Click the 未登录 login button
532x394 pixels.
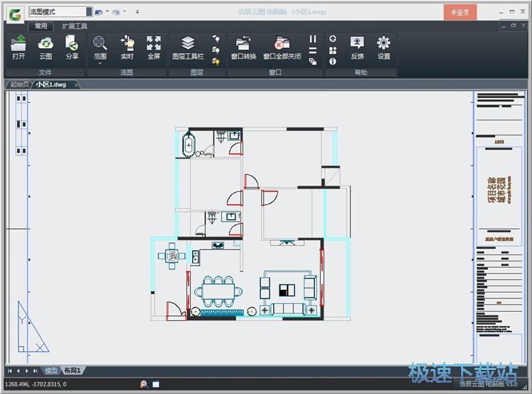(x=460, y=12)
